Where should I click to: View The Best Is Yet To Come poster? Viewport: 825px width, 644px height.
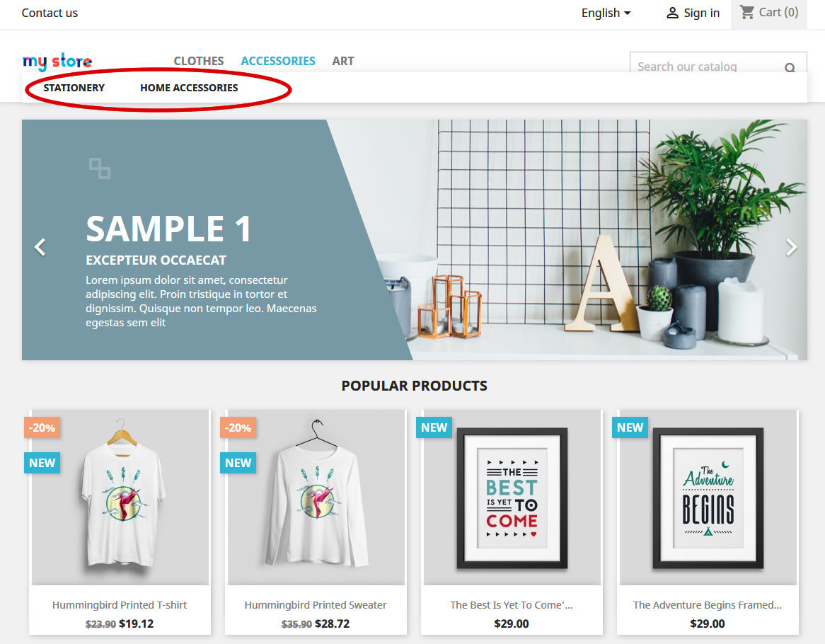point(512,498)
